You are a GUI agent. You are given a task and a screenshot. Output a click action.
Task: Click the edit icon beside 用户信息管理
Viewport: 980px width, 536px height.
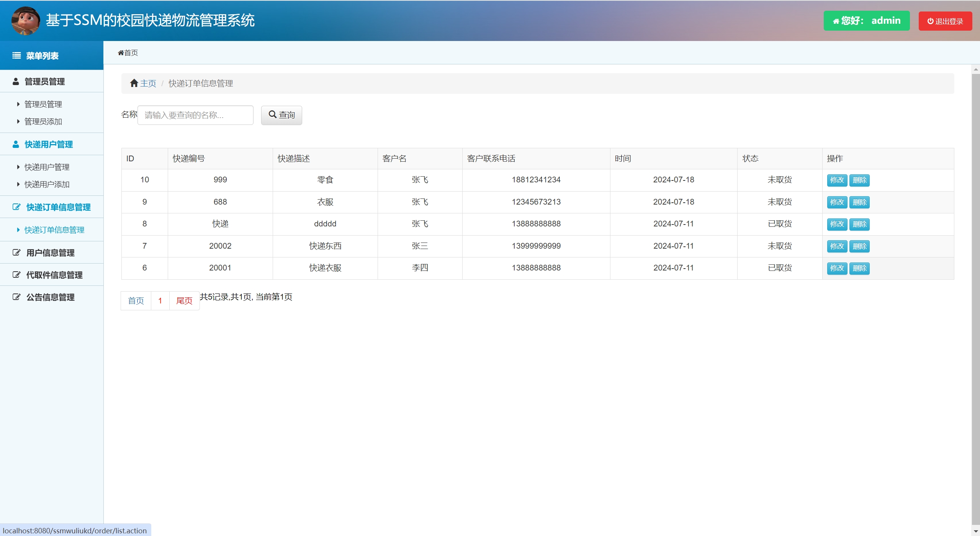click(16, 253)
